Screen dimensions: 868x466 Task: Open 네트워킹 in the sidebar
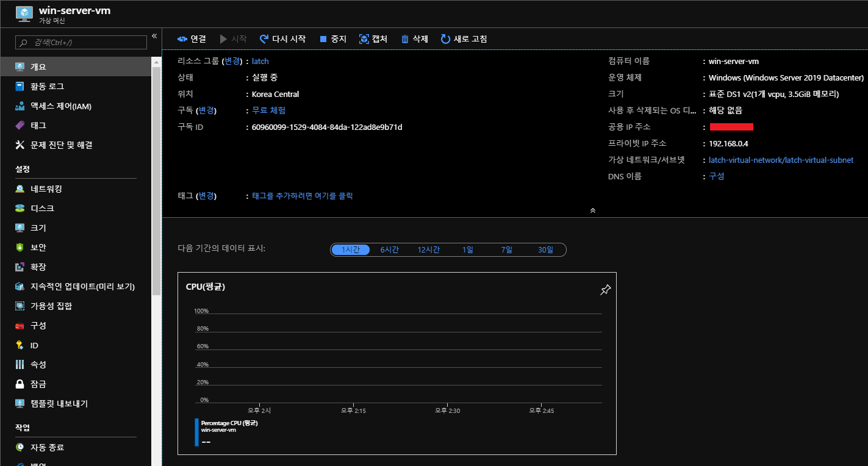(x=76, y=189)
